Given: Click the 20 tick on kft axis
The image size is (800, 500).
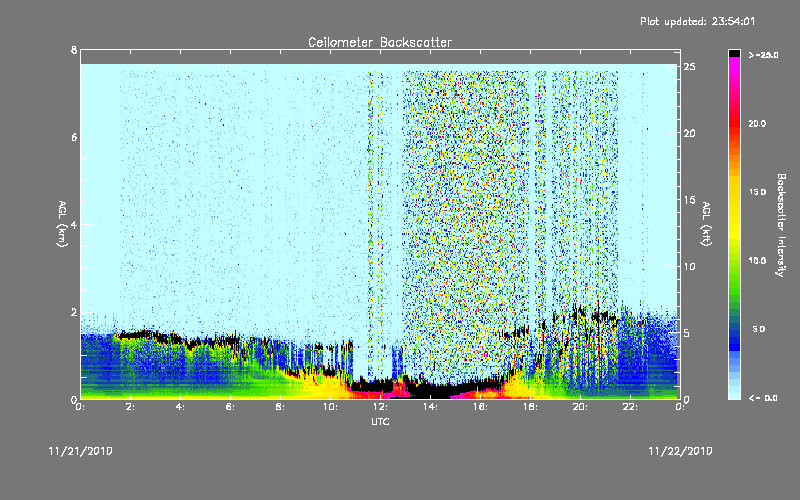Looking at the screenshot, I should coord(689,133).
